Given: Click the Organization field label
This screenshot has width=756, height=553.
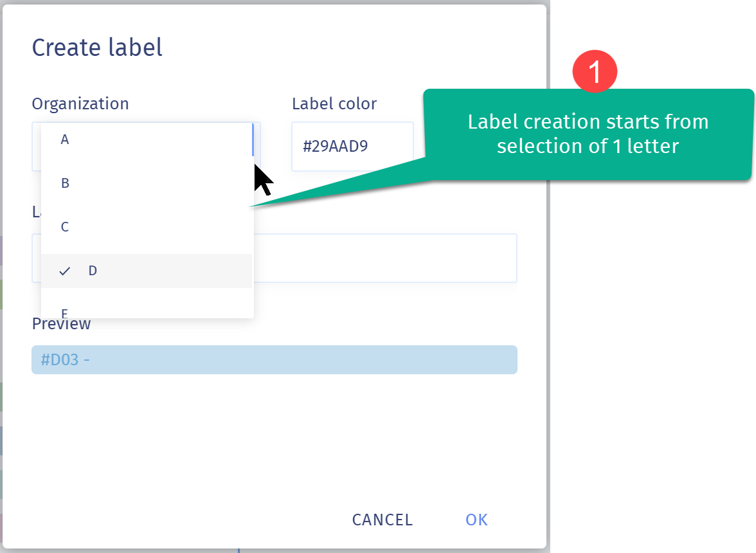Looking at the screenshot, I should 80,104.
